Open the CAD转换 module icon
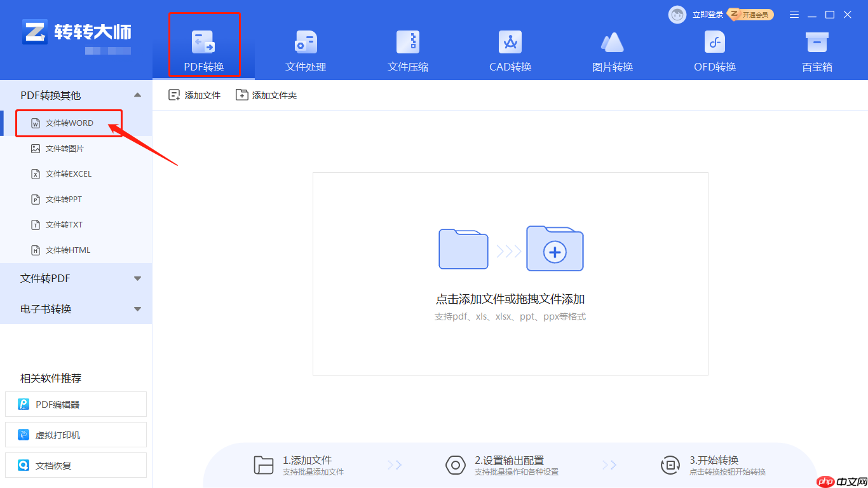Viewport: 868px width, 488px height. 510,42
